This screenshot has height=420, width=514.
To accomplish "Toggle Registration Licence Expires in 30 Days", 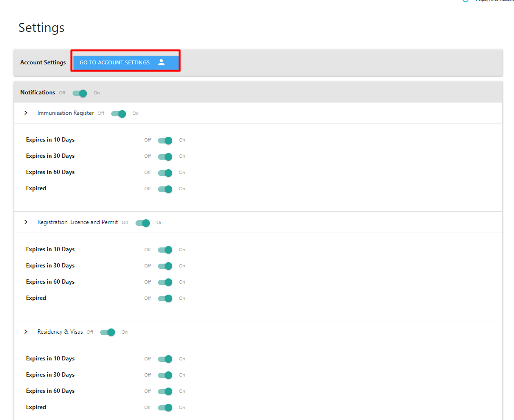I will tap(165, 266).
